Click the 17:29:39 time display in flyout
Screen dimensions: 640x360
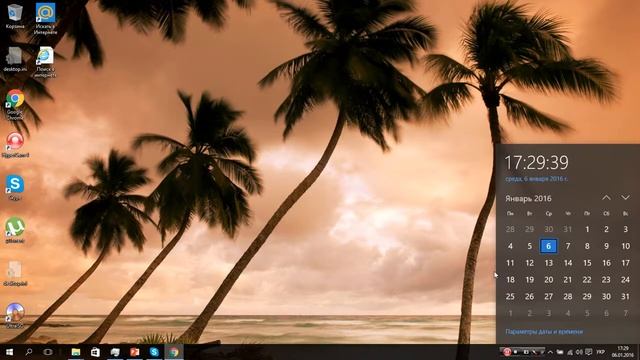pos(536,162)
